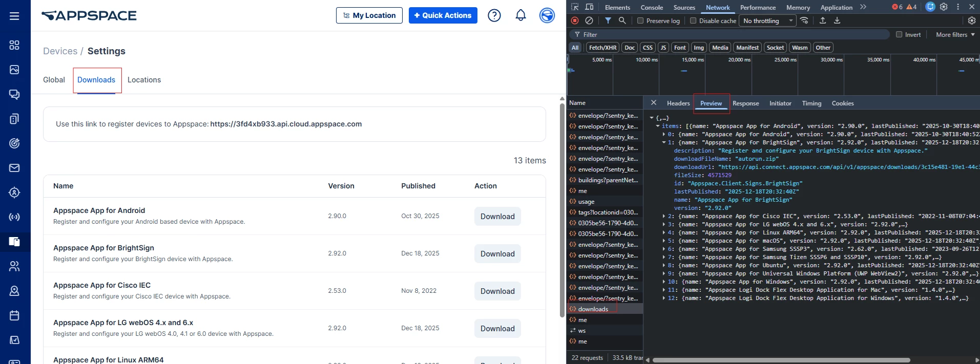Open the image library sidebar icon

point(14,70)
